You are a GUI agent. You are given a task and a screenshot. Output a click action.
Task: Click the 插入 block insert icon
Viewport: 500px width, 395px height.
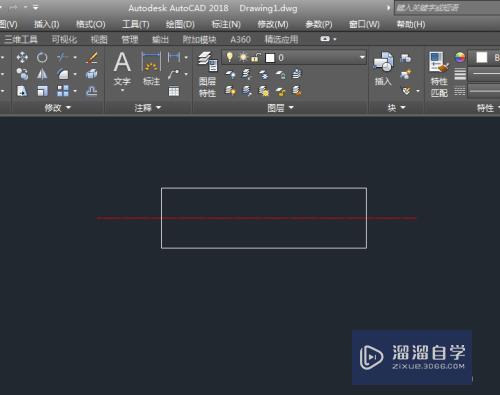tap(383, 69)
